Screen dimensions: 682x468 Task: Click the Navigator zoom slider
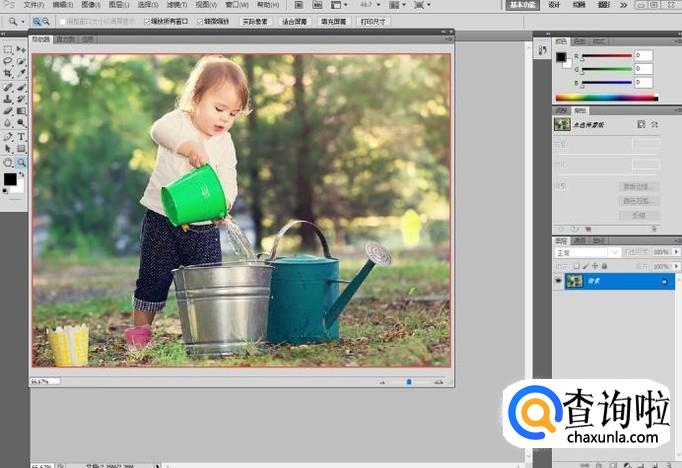[x=409, y=382]
